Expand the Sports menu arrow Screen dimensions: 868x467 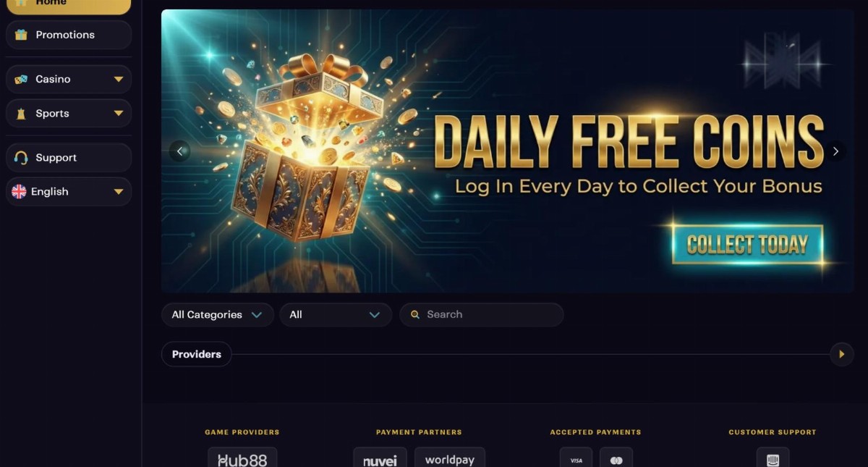pyautogui.click(x=119, y=114)
